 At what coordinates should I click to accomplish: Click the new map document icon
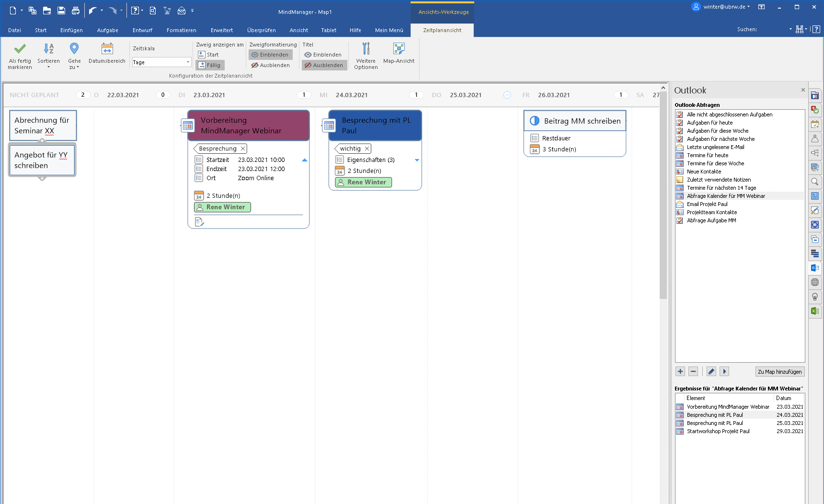13,11
